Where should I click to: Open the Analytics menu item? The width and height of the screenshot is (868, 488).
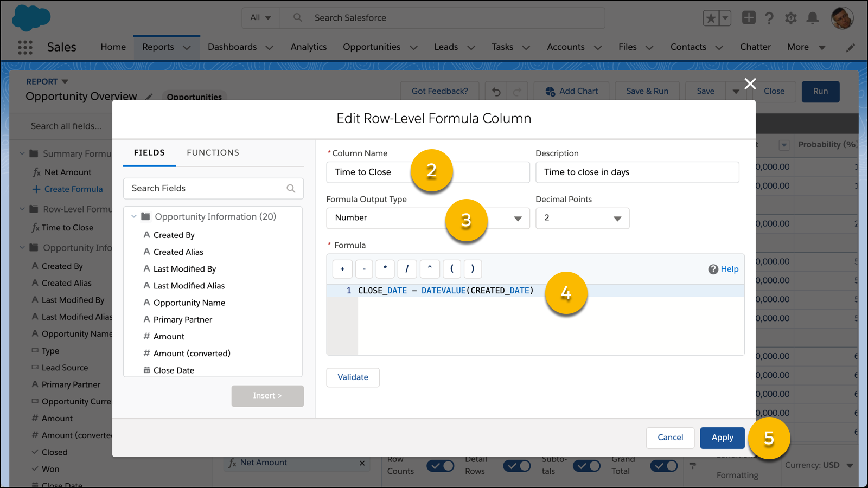308,47
